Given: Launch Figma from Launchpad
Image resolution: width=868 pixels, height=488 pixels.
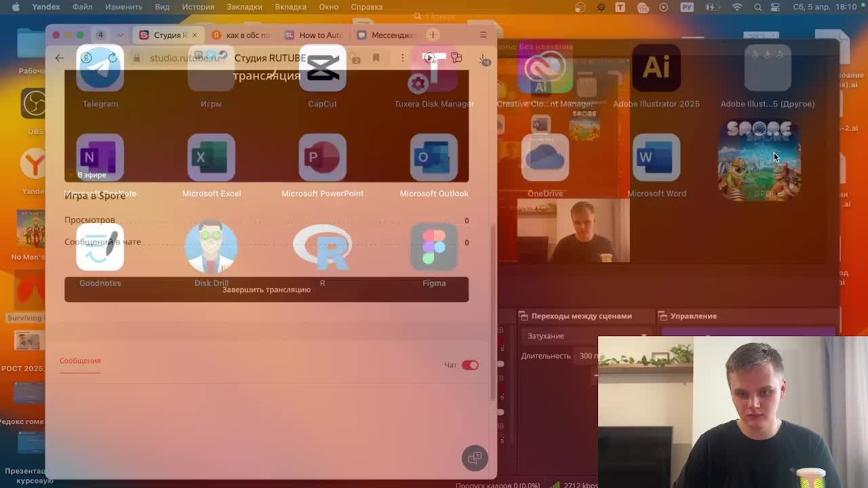Looking at the screenshot, I should click(x=434, y=247).
